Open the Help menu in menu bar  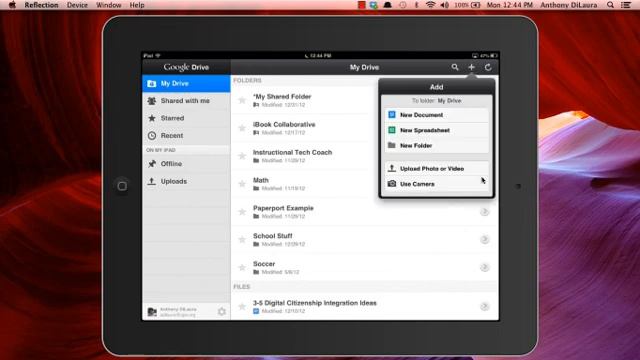(x=137, y=5)
